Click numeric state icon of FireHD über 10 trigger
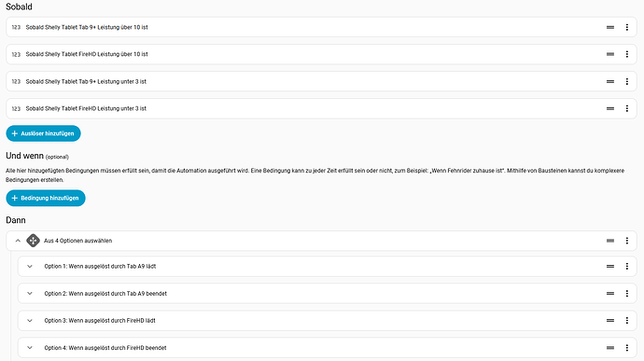Screen dimensions: 644x361 (x=16, y=54)
